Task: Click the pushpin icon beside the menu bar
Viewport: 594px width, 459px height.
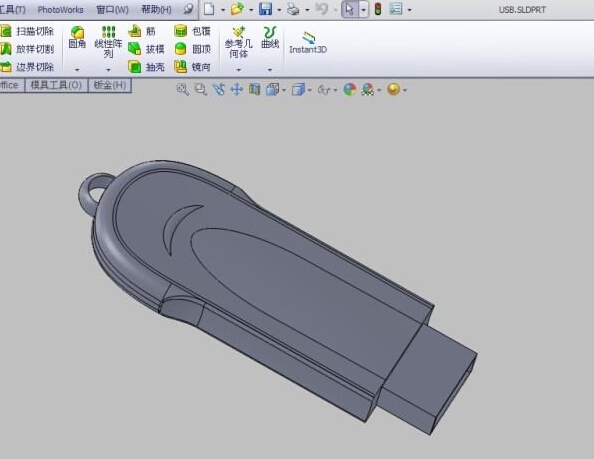Action: [188, 9]
